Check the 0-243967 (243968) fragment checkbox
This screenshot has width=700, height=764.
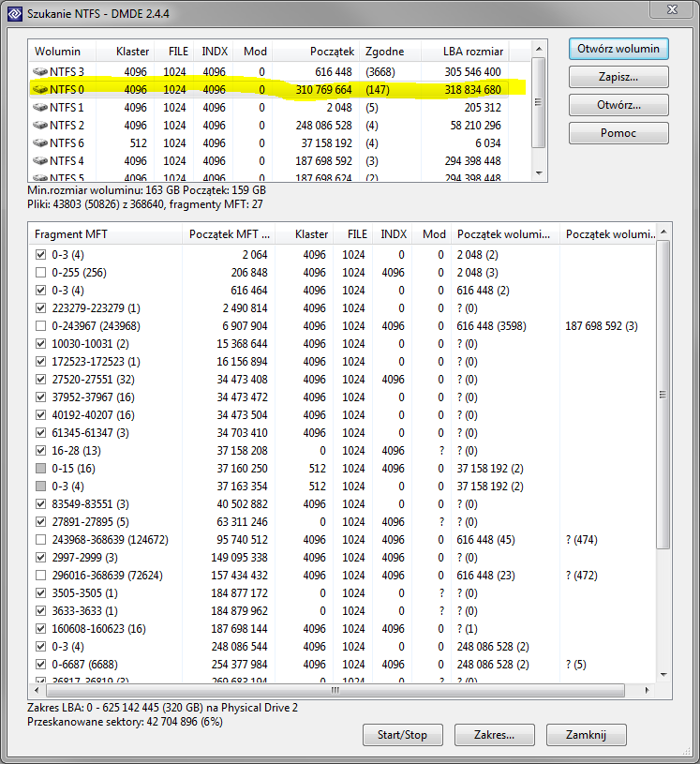(x=41, y=326)
